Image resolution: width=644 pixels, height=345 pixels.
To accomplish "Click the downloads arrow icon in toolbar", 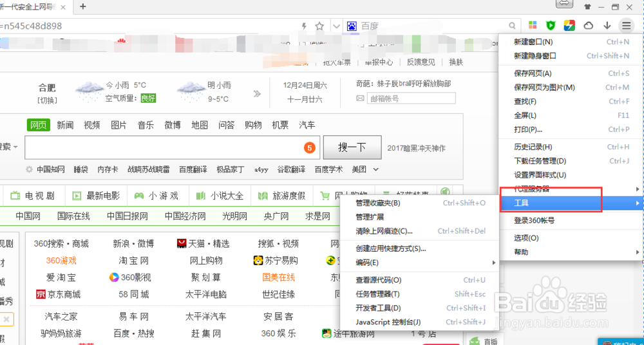I will 607,26.
